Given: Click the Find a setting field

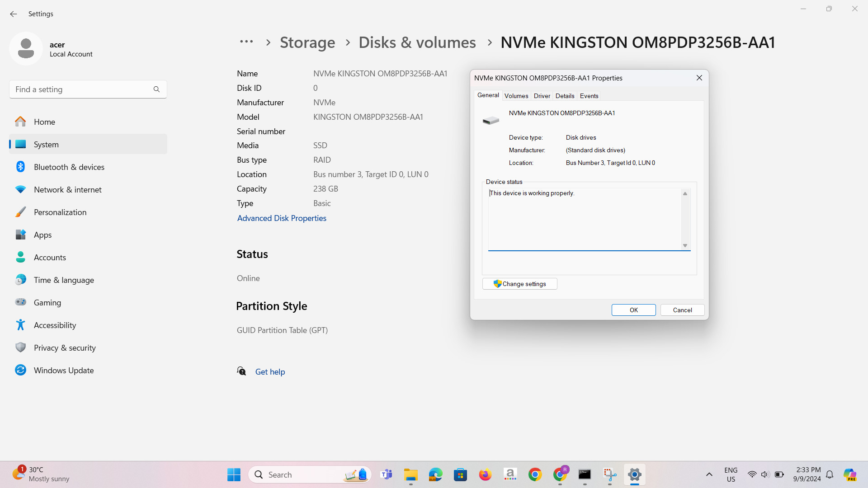Looking at the screenshot, I should [81, 89].
